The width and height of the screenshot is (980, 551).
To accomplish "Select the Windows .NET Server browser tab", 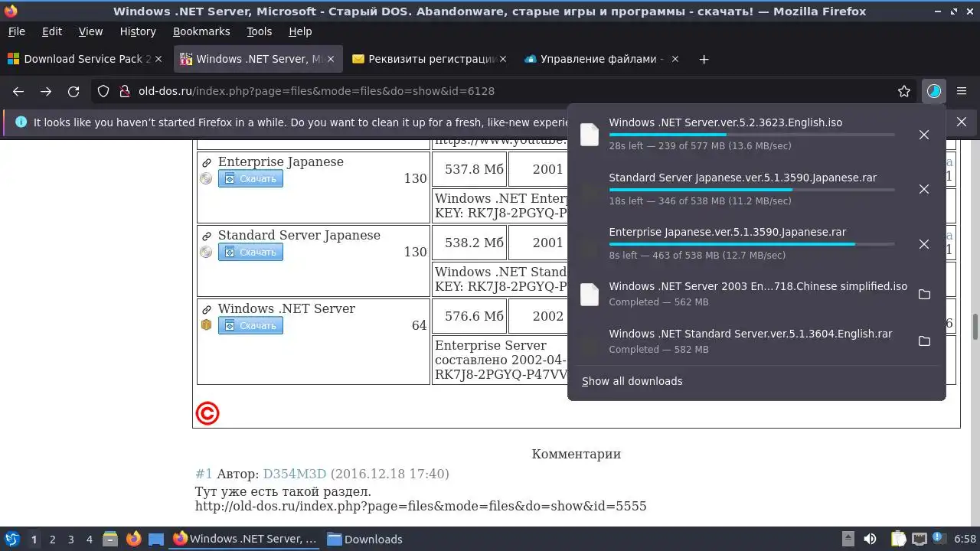I will (259, 59).
